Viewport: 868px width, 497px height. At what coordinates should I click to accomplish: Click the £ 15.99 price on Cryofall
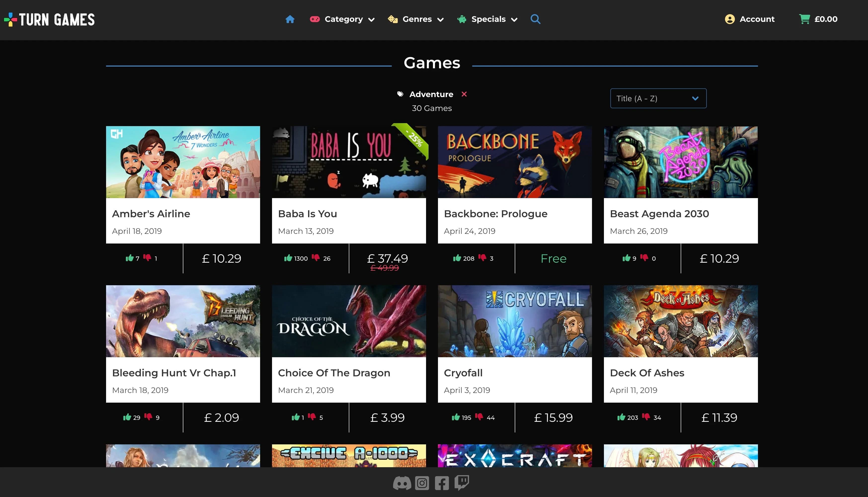pyautogui.click(x=553, y=418)
